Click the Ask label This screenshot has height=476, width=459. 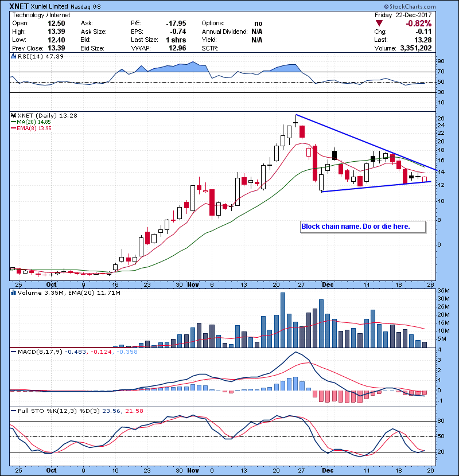(87, 23)
